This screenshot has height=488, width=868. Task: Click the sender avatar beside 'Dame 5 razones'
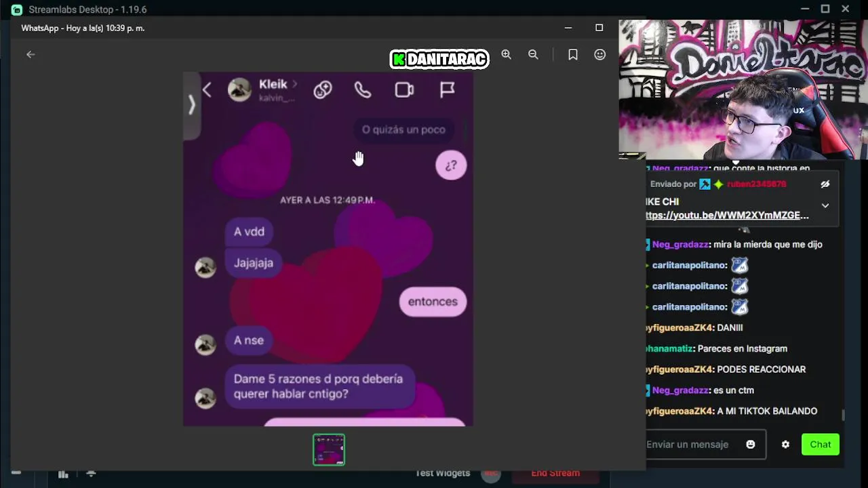pyautogui.click(x=205, y=398)
